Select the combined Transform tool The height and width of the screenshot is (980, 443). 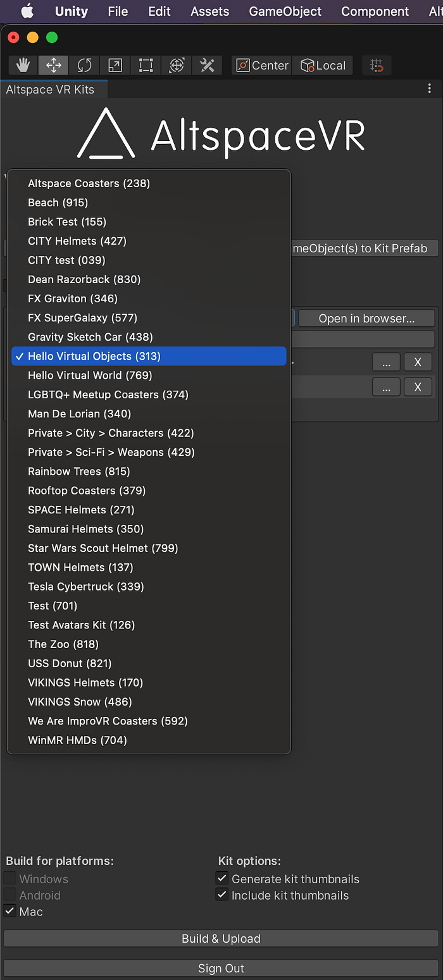point(177,65)
